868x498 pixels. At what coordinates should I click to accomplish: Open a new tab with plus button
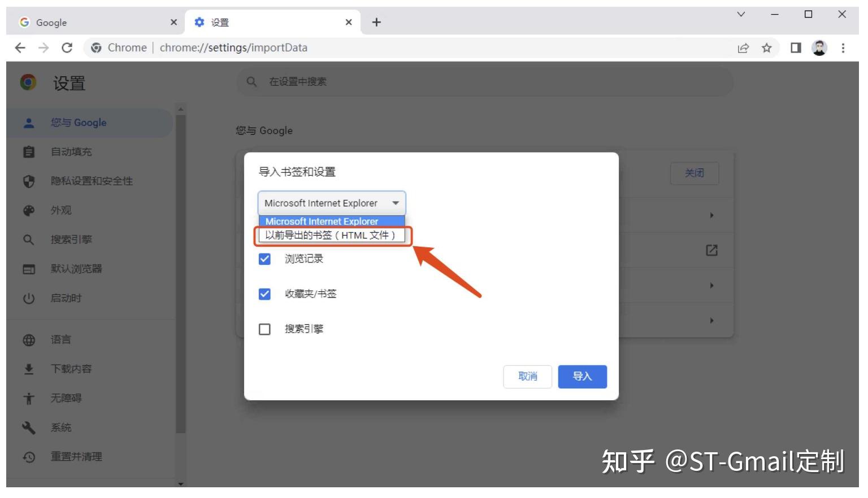(376, 22)
